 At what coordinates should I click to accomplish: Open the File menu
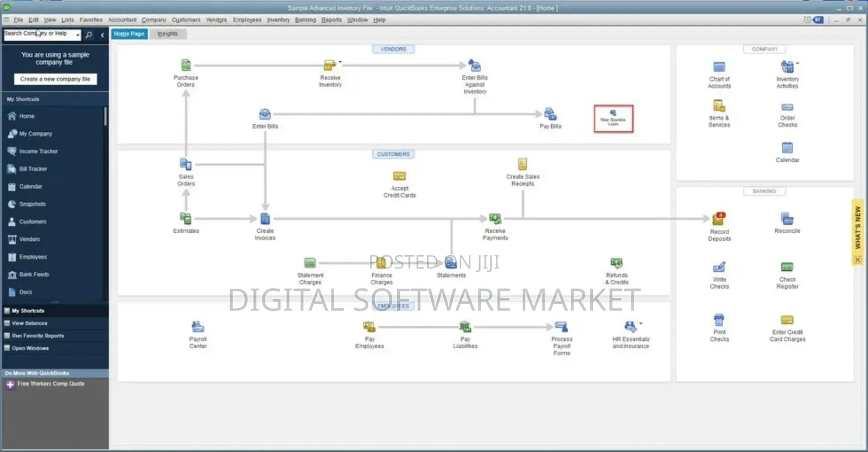pyautogui.click(x=18, y=20)
